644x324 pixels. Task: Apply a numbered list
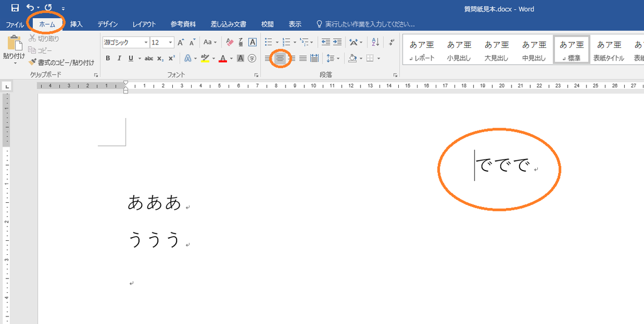(x=287, y=41)
